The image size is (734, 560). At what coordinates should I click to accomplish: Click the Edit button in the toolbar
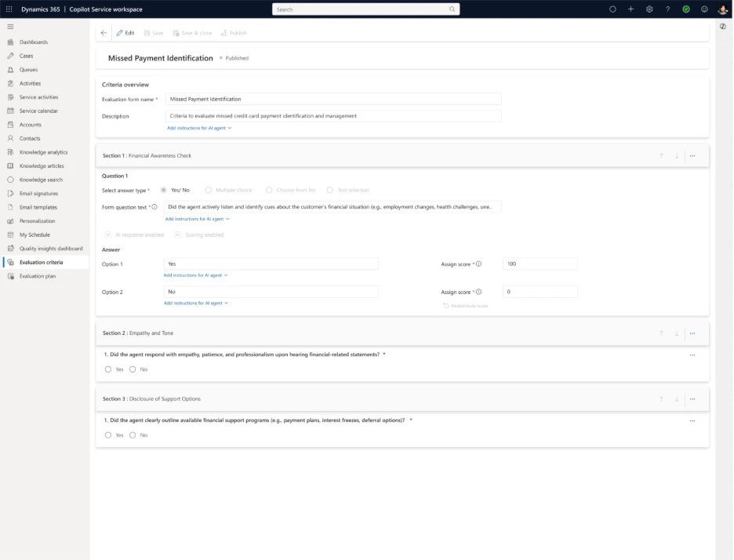[x=125, y=32]
